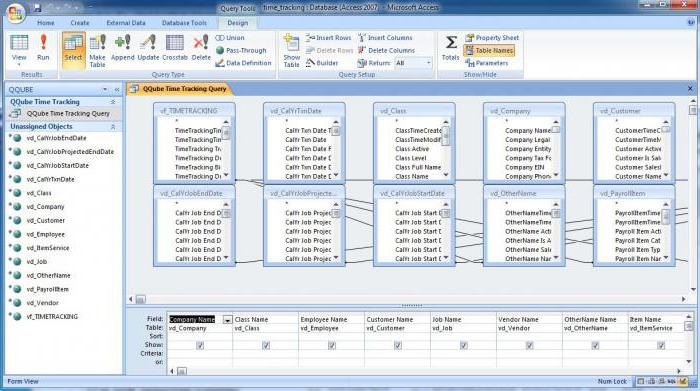Click the Delete Columns button
The image size is (700, 391).
point(386,50)
